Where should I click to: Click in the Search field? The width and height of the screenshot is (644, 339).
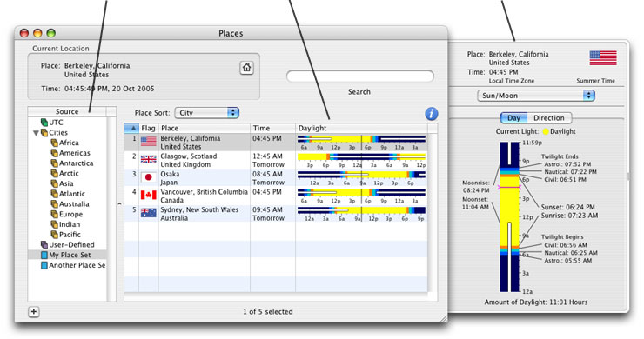click(x=360, y=76)
